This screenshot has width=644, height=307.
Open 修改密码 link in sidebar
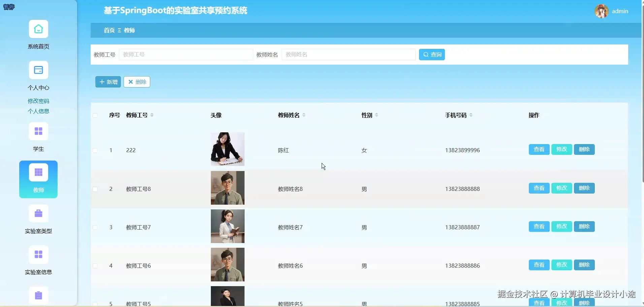(38, 101)
